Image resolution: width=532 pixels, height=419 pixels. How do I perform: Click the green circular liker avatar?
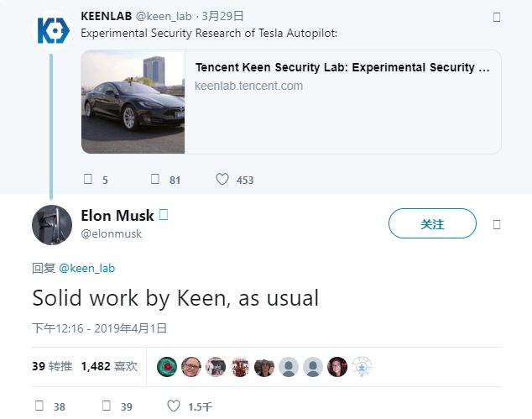click(167, 367)
